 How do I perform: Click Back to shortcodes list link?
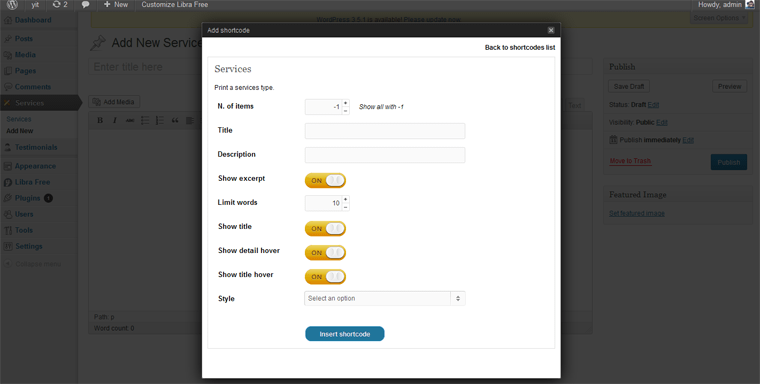pos(520,48)
